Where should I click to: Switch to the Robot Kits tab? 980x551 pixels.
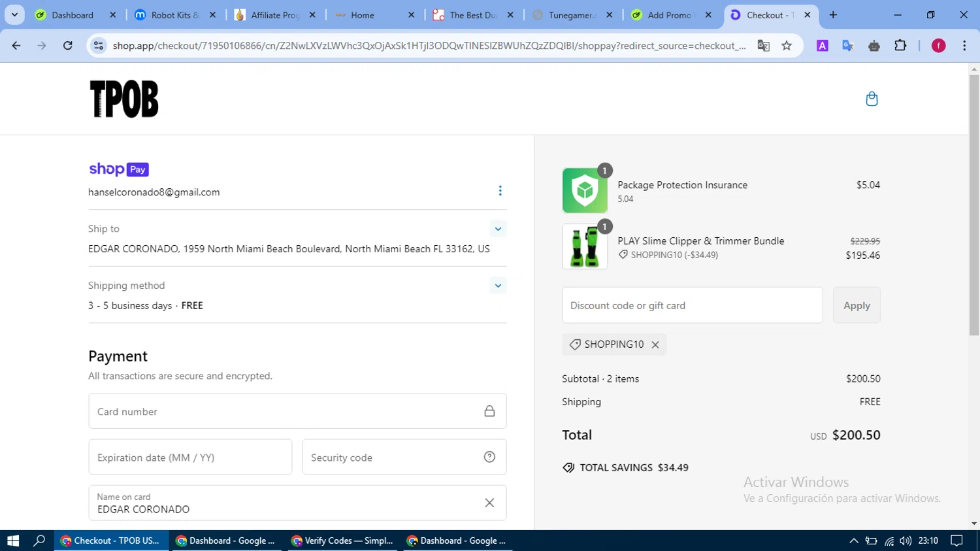point(175,14)
